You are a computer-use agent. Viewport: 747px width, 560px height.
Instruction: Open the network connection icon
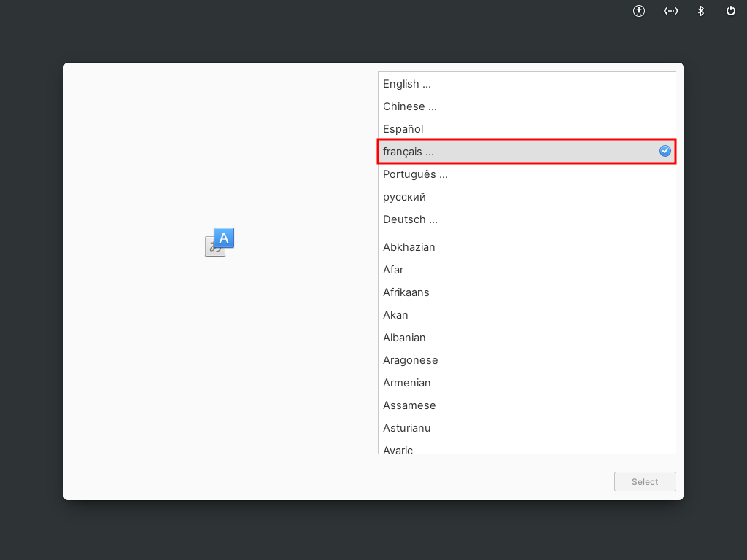[x=671, y=11]
